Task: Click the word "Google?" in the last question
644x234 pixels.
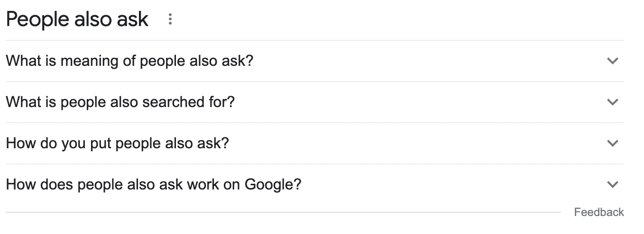Action: pos(273,184)
